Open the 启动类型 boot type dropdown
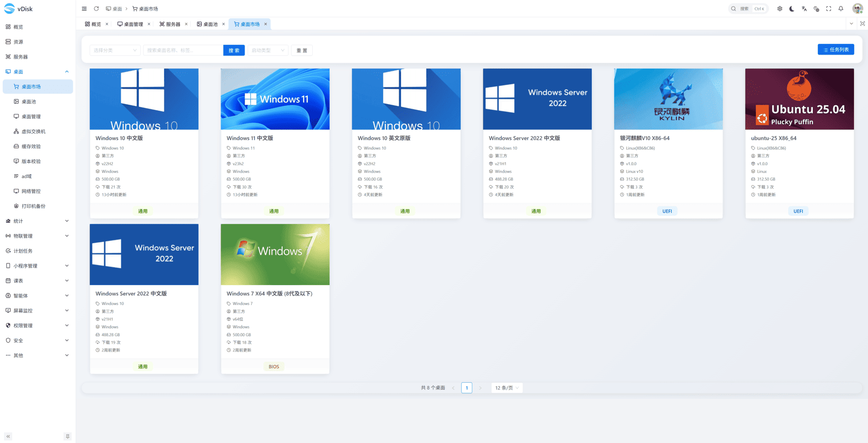 point(268,50)
